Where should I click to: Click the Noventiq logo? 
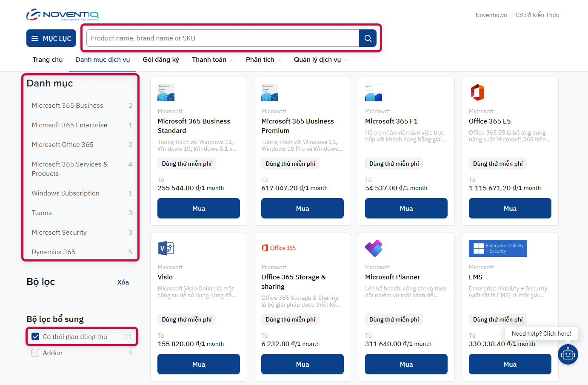(x=63, y=15)
